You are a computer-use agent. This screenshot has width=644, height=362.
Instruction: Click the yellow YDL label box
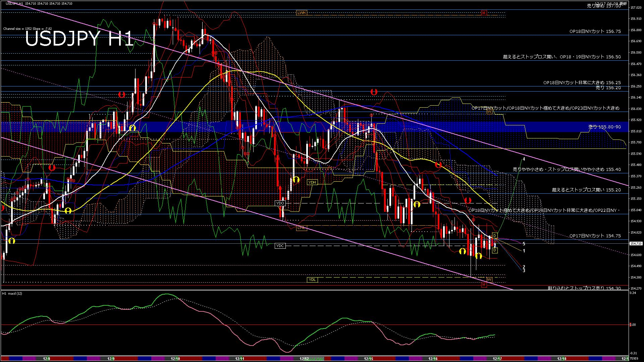[x=312, y=280]
